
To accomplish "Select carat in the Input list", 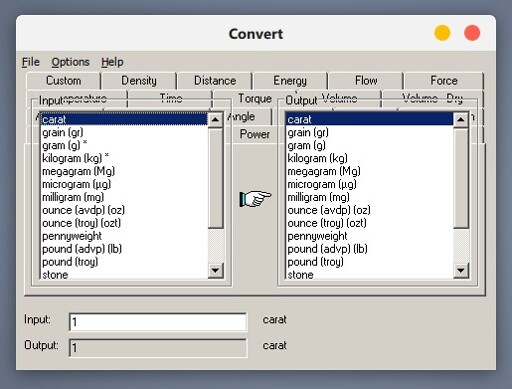I will click(x=124, y=119).
